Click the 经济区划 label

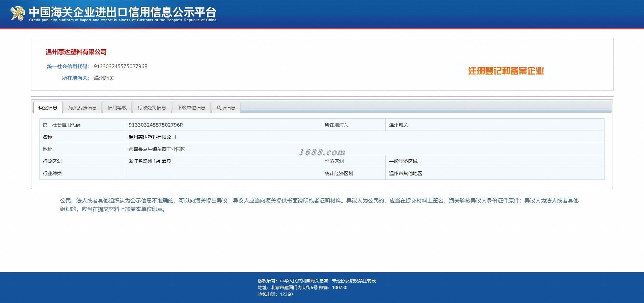pyautogui.click(x=334, y=161)
